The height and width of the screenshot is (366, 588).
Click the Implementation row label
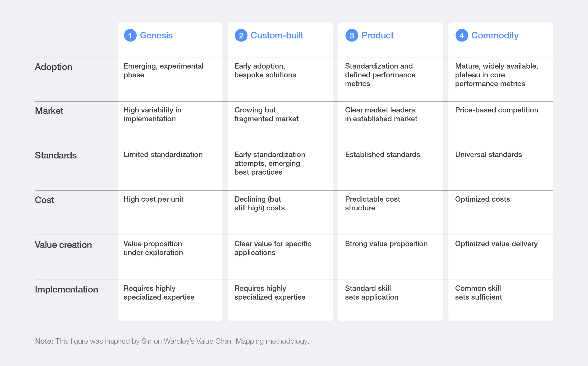click(66, 289)
